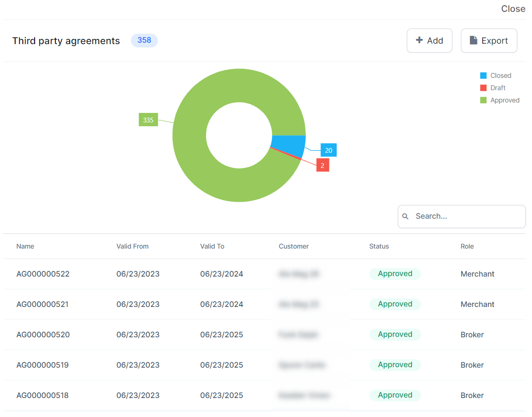
Task: Click the blue 20 chart label
Action: coord(329,150)
